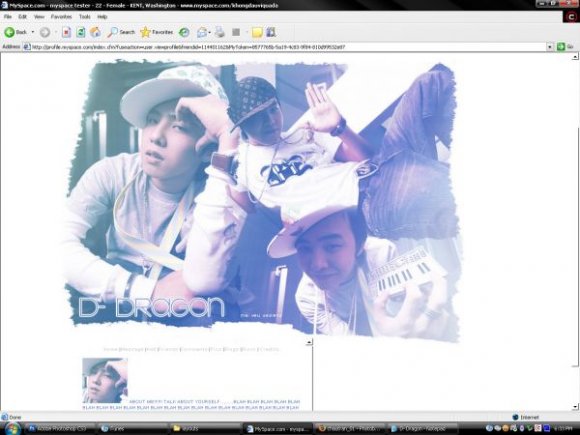Click the inner profile box scroll-up arrow
This screenshot has width=580, height=435.
(309, 343)
